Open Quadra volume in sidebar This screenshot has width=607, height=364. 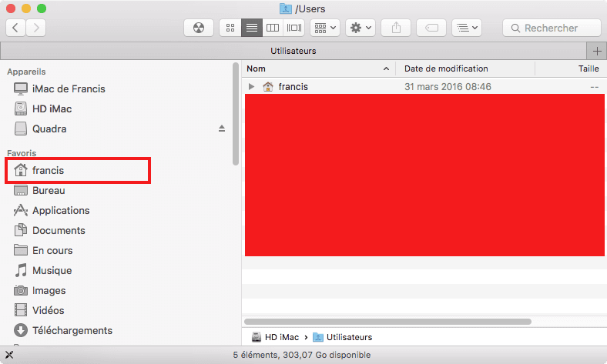(x=49, y=129)
